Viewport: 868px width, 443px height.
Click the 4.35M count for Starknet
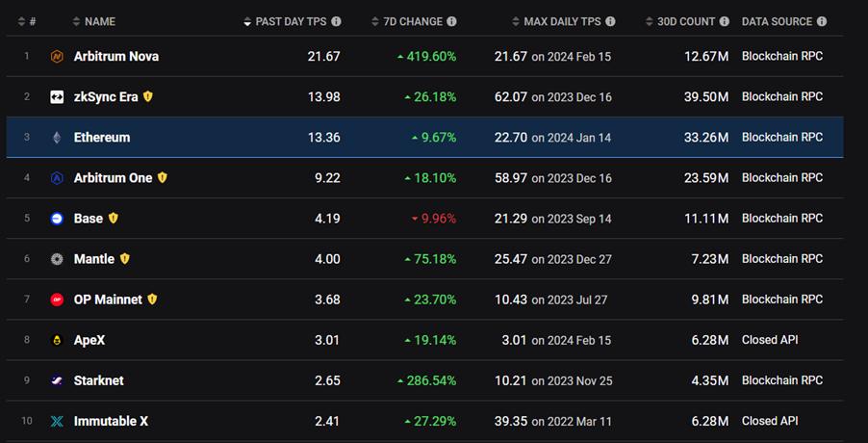tap(709, 380)
